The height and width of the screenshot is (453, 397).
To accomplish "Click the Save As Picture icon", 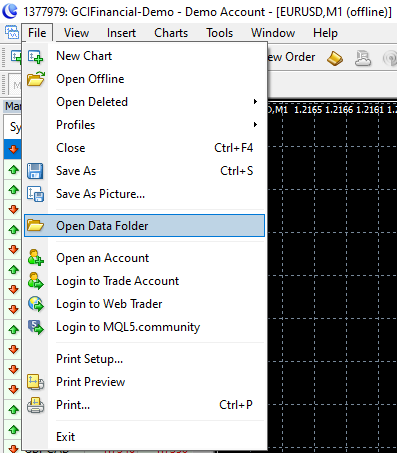I will (x=35, y=194).
